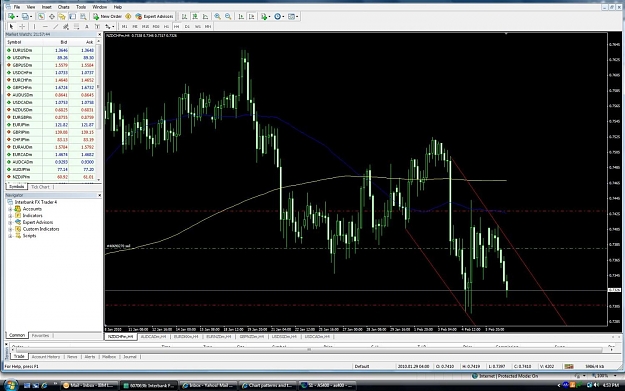The height and width of the screenshot is (391, 625).
Task: Select the horizontal line drawing tool
Action: tap(45, 26)
